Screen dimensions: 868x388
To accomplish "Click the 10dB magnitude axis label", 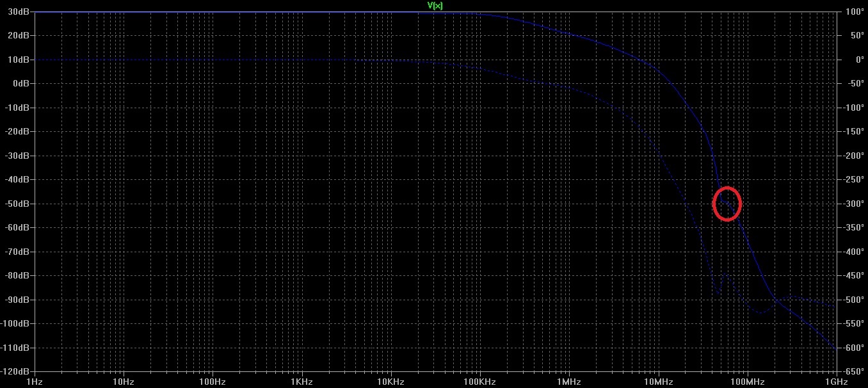I will coord(19,60).
